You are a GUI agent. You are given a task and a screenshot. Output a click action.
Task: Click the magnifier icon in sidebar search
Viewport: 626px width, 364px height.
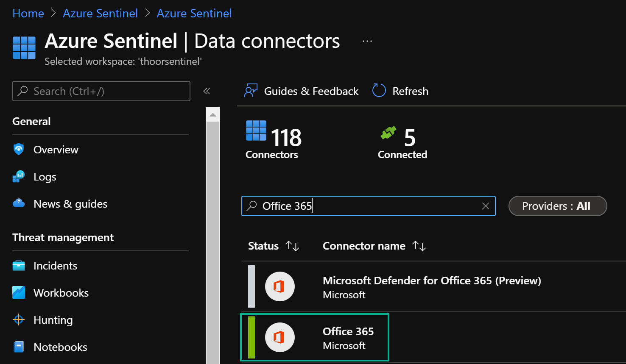23,91
